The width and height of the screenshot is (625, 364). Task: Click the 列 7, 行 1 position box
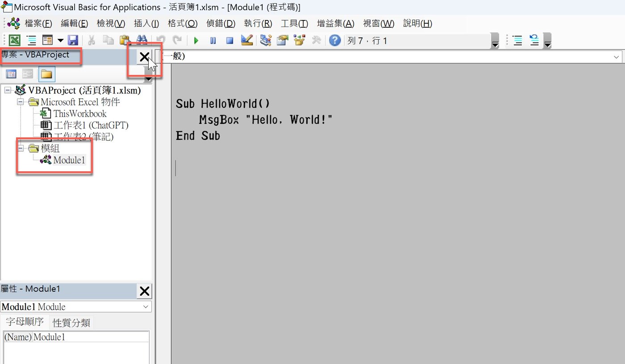418,41
